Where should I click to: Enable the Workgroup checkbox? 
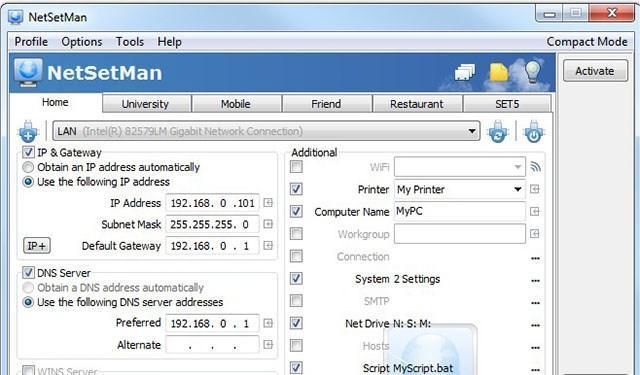click(x=296, y=233)
